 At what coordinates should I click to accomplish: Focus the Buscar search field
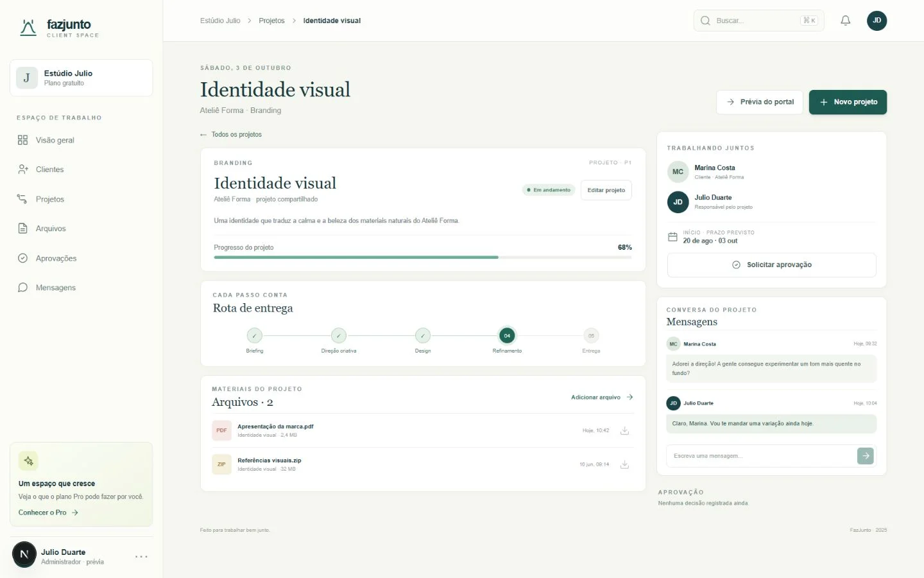coord(759,21)
